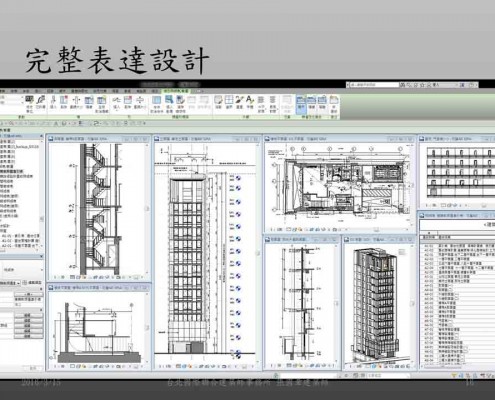The image size is (495, 400).
Task: Select the A1-01 sheet in project browser
Action: pos(21,236)
